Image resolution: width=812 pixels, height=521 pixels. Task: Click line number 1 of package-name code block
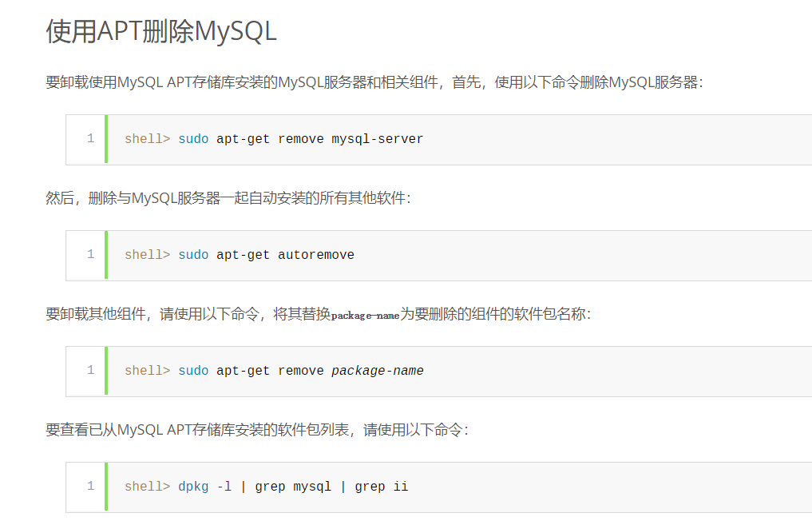click(x=91, y=370)
